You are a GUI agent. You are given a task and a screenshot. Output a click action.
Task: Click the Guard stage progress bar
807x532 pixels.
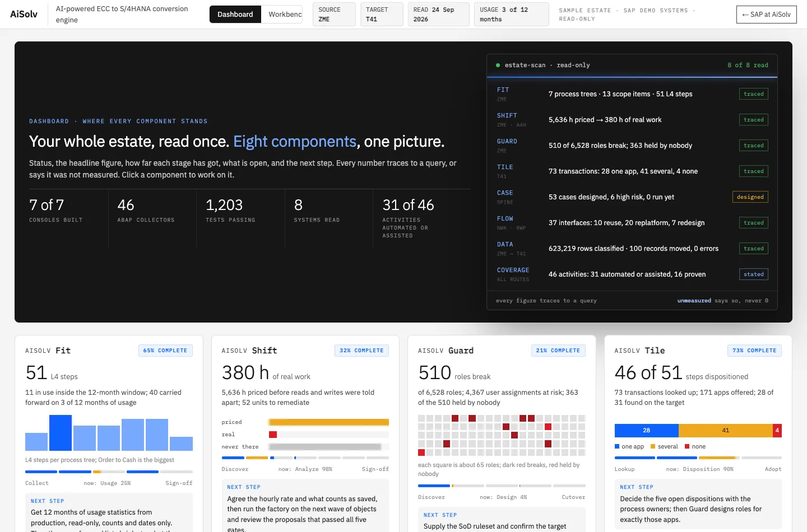click(x=502, y=486)
